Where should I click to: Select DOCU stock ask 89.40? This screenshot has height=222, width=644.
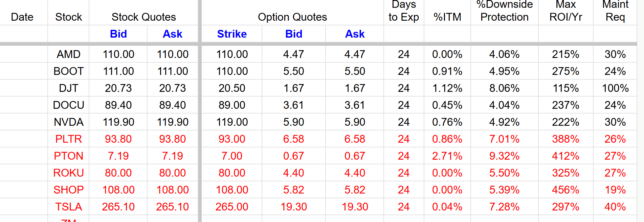(173, 105)
